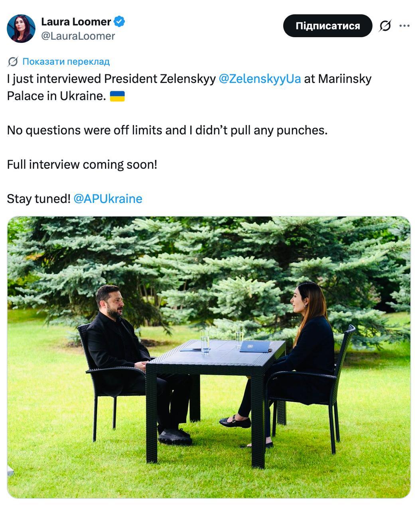Open the @APUkraine mention

pos(108,199)
